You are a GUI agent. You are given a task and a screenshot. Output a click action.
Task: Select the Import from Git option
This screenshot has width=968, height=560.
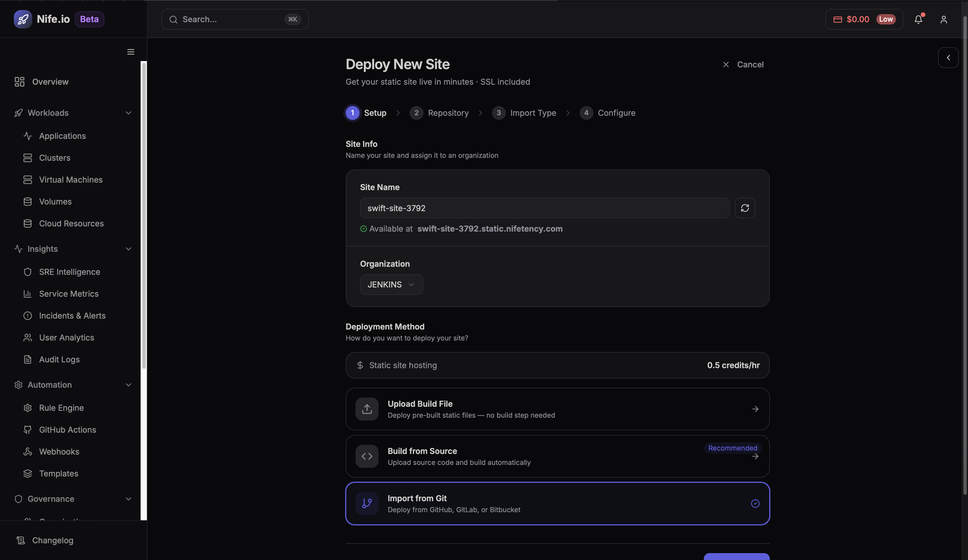coord(557,504)
